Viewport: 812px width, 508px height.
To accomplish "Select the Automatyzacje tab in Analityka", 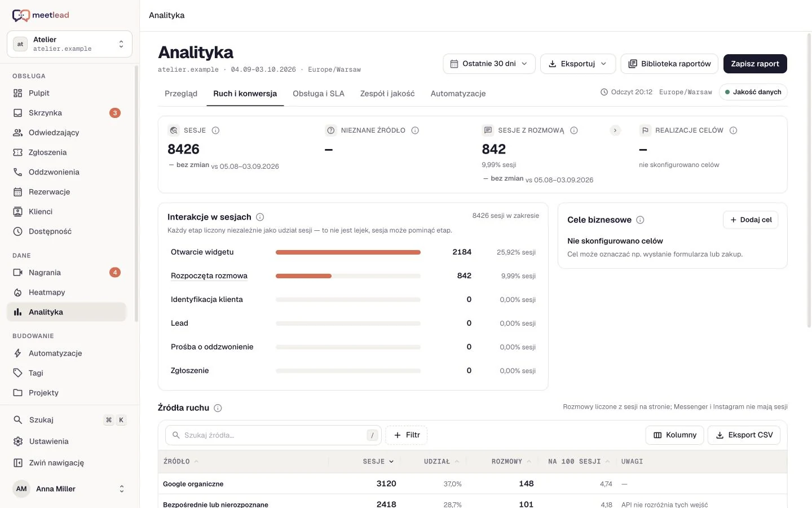I will tap(458, 94).
